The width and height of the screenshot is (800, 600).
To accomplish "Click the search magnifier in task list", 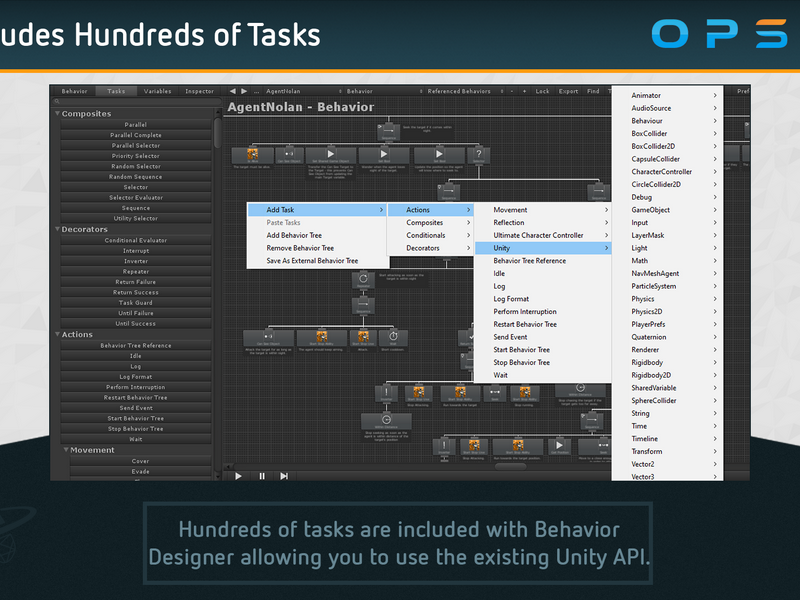I will [x=57, y=102].
